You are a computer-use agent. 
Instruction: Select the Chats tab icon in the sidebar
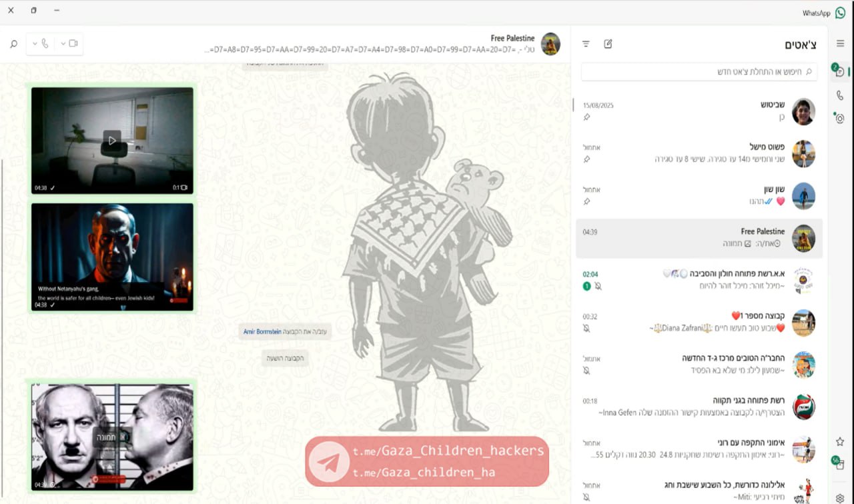click(x=839, y=72)
